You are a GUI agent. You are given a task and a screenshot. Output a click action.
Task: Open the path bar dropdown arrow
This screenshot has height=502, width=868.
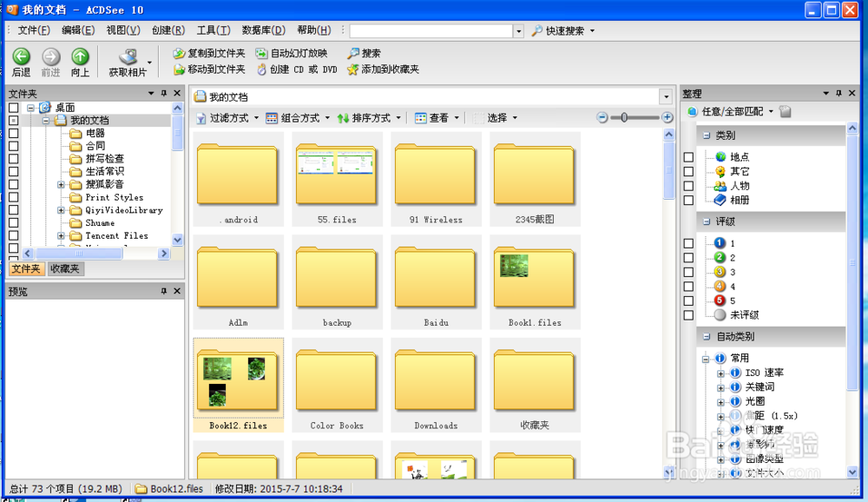667,97
